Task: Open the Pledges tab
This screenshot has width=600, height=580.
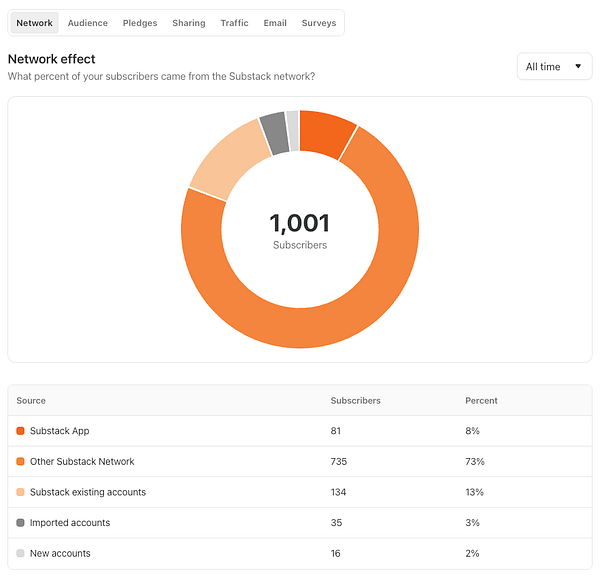Action: click(x=140, y=23)
